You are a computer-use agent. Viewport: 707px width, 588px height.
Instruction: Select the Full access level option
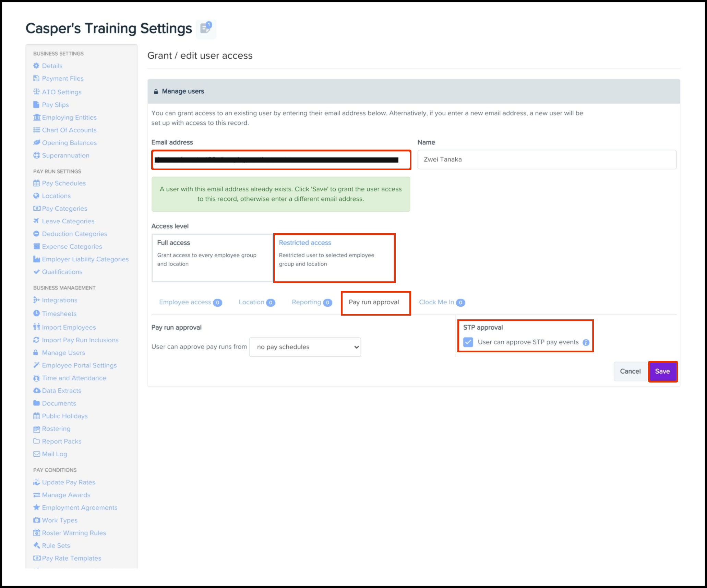coord(212,258)
